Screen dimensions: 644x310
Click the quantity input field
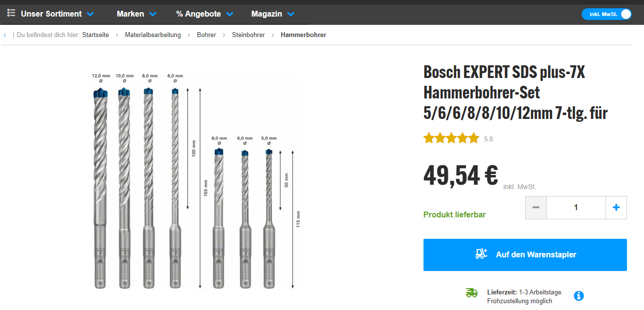pyautogui.click(x=576, y=207)
